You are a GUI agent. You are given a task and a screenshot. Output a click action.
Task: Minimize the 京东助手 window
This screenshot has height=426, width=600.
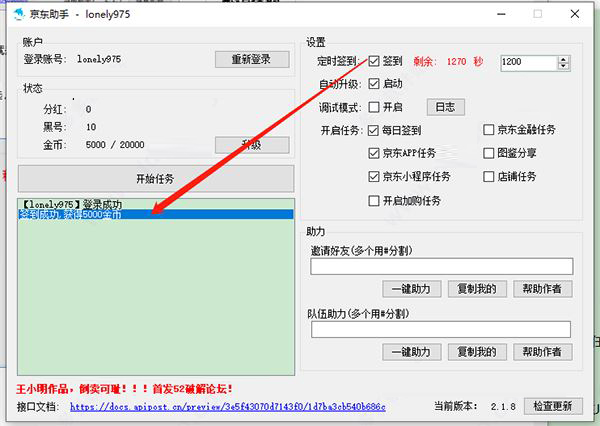pyautogui.click(x=501, y=14)
